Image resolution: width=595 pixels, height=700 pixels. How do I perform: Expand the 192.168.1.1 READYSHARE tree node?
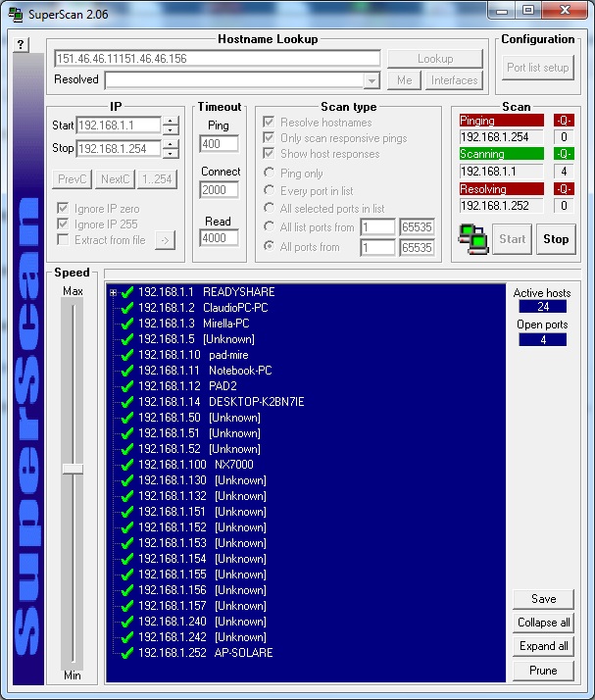coord(114,292)
